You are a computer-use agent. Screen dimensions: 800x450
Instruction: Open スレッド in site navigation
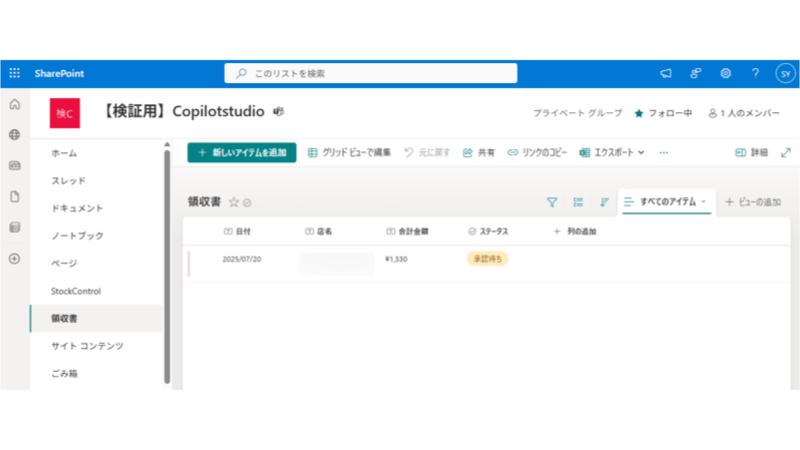point(68,181)
